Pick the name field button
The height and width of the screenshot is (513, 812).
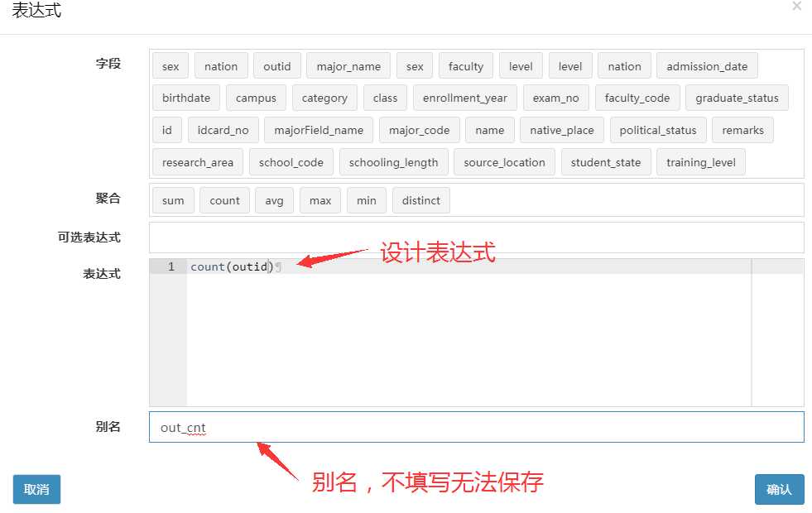tap(490, 130)
